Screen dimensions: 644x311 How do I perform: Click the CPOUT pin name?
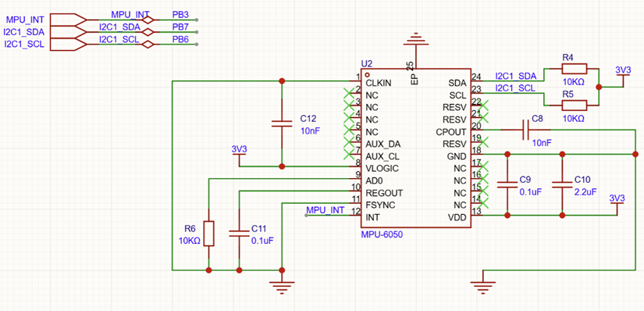coord(452,132)
